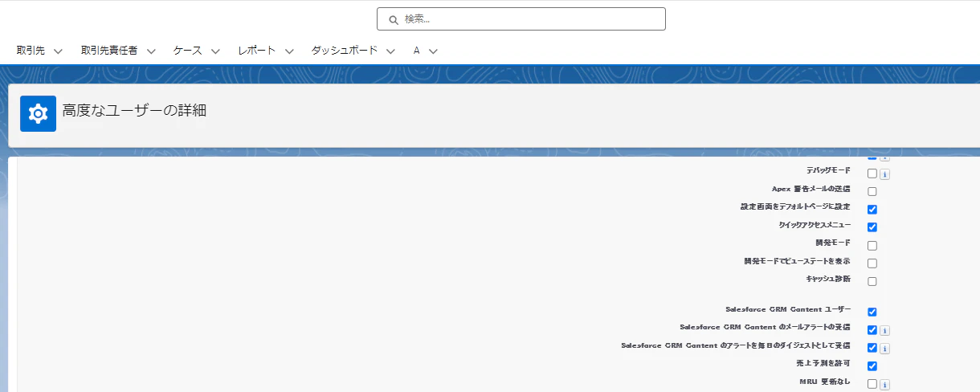Enable the 開発モード checkbox

tap(872, 246)
